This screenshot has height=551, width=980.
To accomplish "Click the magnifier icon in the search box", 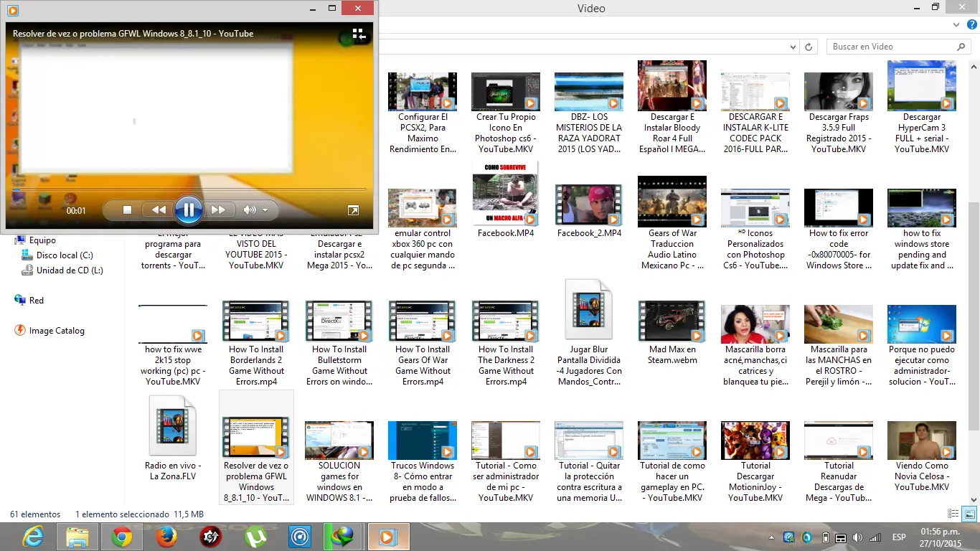I will click(961, 47).
